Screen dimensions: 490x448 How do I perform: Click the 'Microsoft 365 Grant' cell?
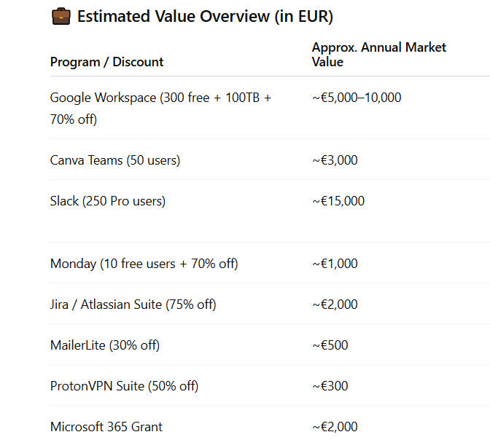click(x=106, y=427)
